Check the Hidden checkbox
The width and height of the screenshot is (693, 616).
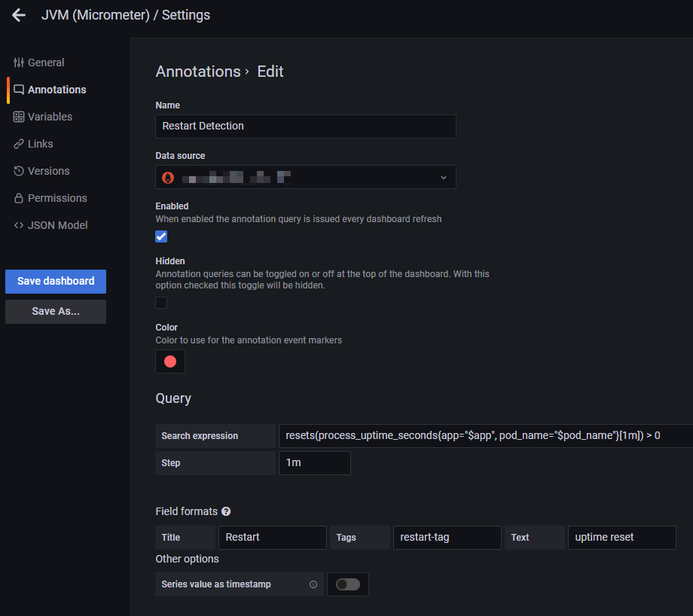[161, 303]
